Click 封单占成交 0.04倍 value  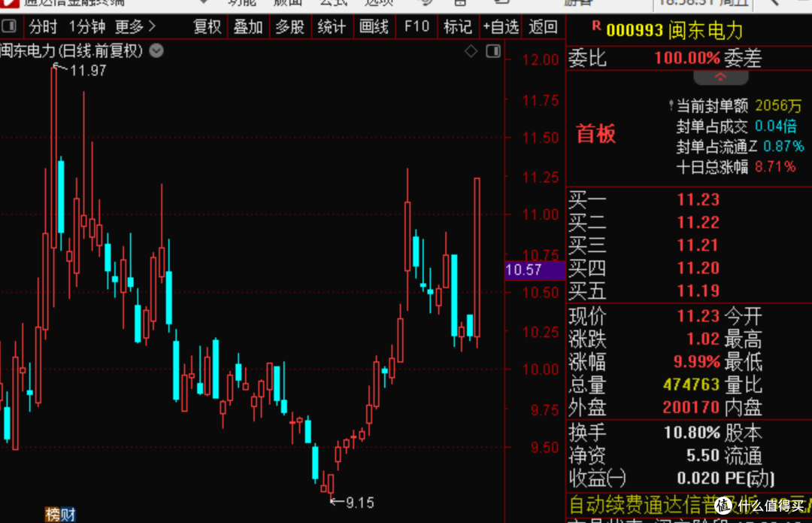click(776, 126)
